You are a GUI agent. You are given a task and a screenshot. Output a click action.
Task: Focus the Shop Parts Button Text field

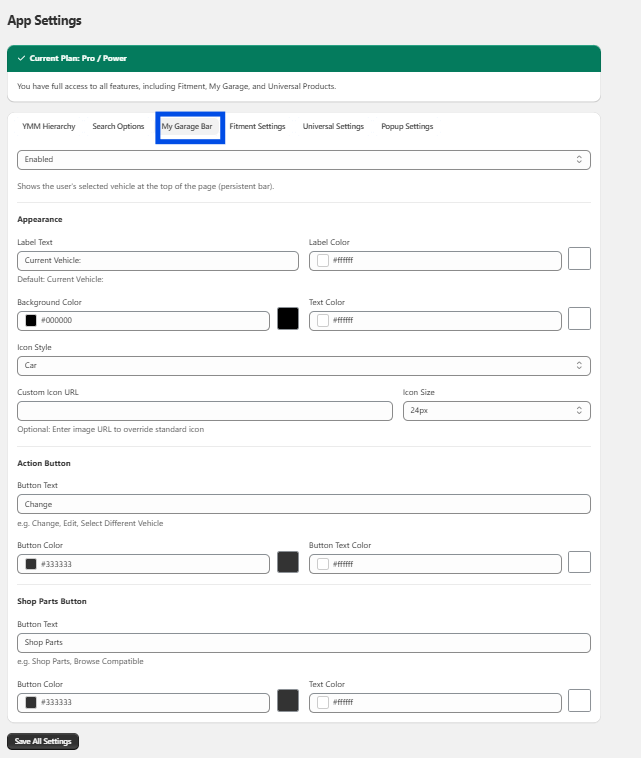303,643
